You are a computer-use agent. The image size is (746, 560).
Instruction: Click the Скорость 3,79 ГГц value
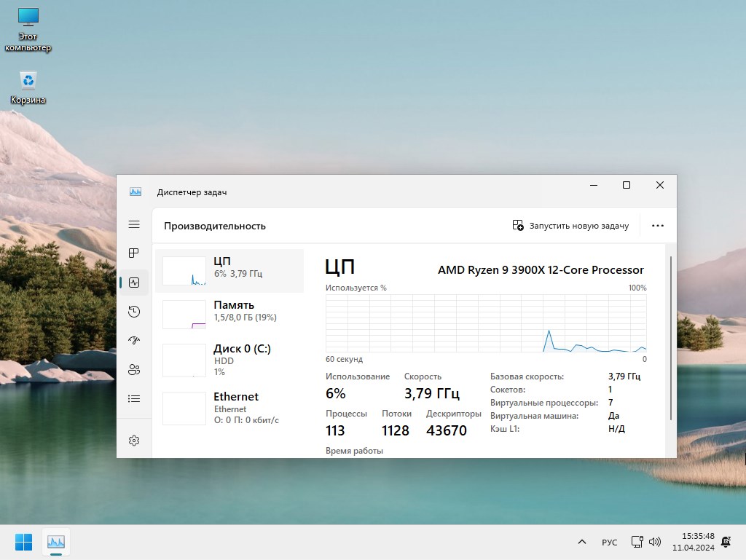click(x=432, y=394)
